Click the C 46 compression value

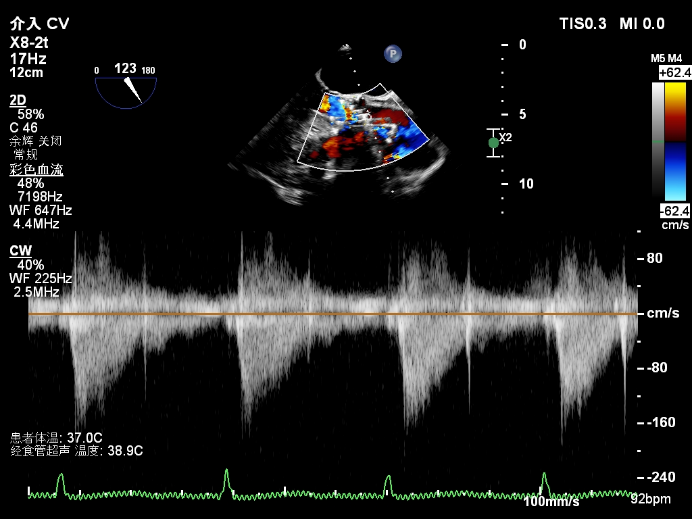(23, 128)
